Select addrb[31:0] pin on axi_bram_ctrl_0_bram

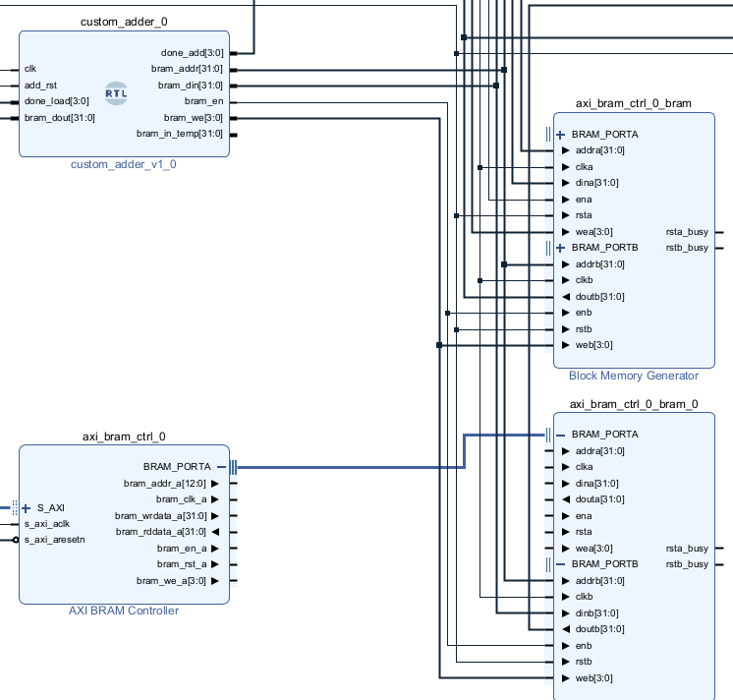click(x=599, y=264)
